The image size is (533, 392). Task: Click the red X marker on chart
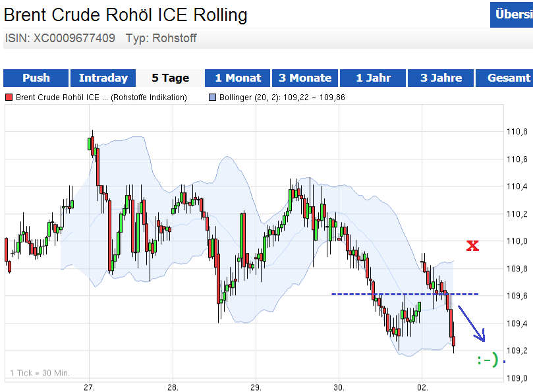pos(472,246)
